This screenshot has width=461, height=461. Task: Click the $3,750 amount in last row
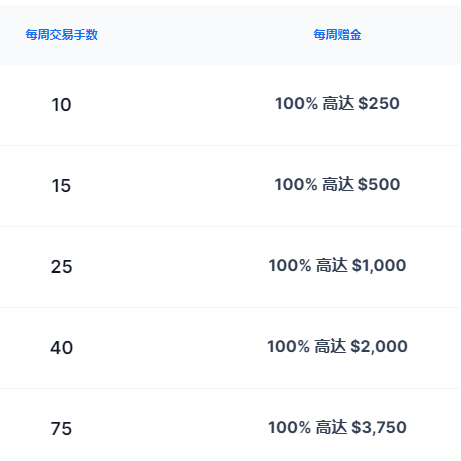(379, 428)
